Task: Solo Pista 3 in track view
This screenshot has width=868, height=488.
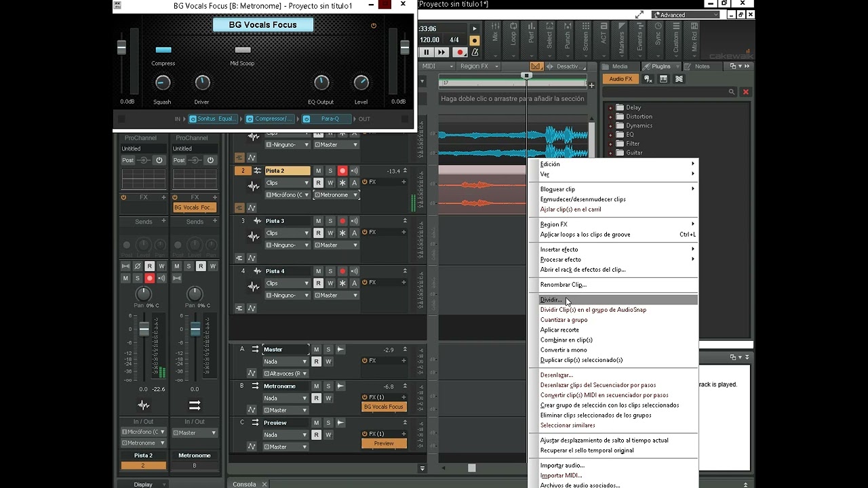Action: (330, 221)
